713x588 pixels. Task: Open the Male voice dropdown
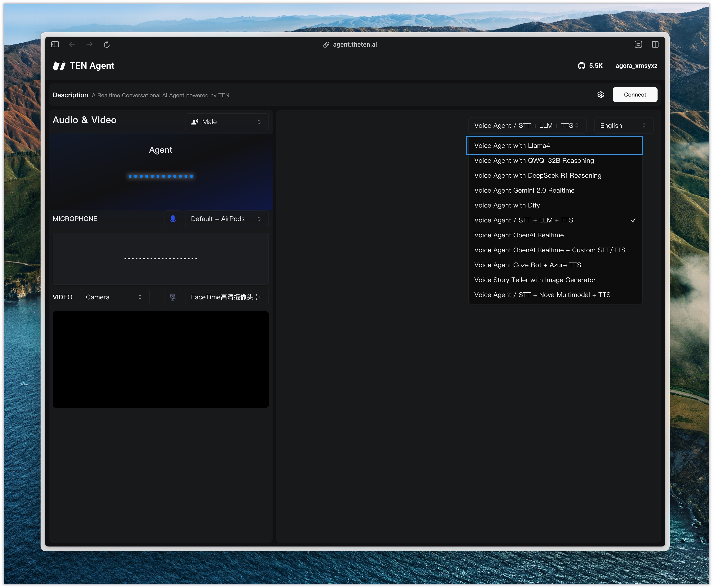coord(226,122)
